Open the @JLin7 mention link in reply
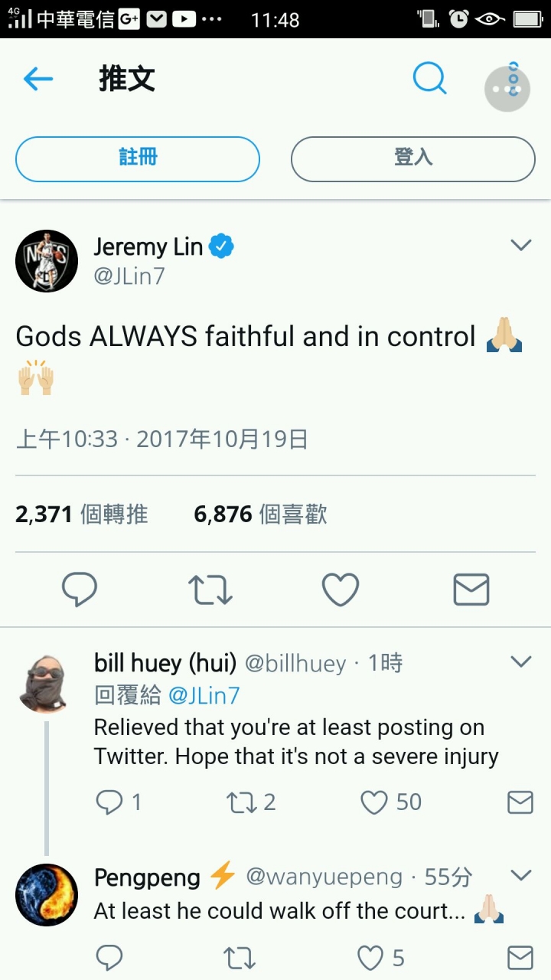 pyautogui.click(x=204, y=695)
